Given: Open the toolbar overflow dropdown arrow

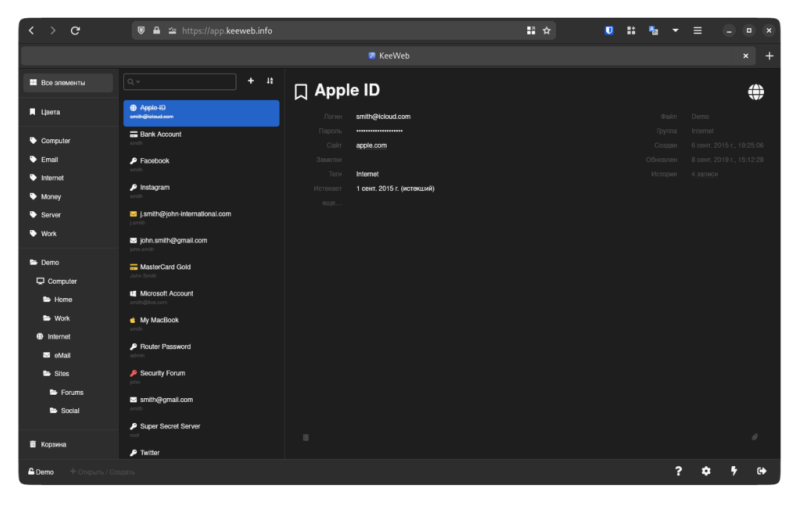Looking at the screenshot, I should 675,31.
